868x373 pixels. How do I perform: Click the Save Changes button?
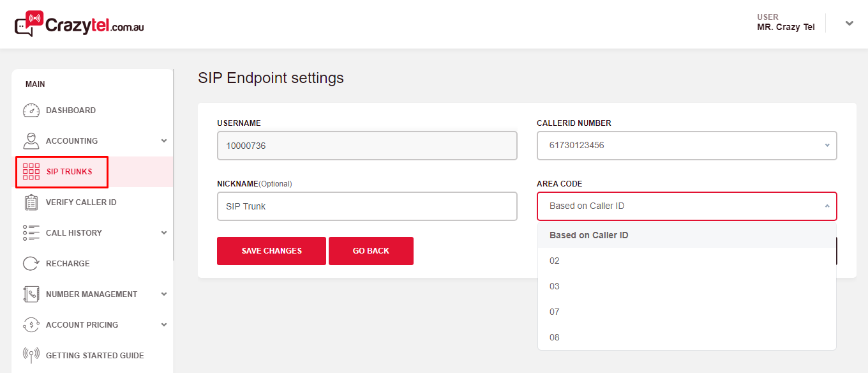coord(271,251)
